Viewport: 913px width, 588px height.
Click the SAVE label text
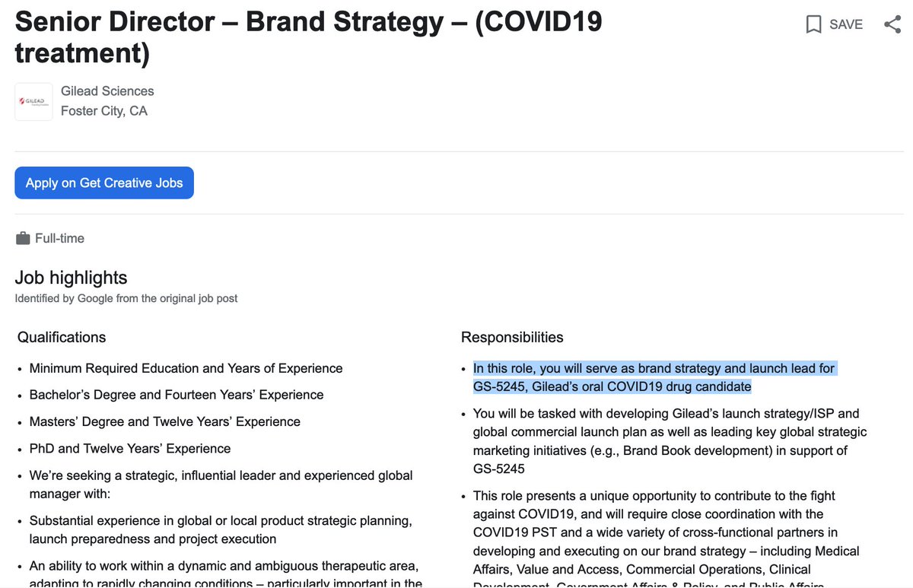(845, 25)
